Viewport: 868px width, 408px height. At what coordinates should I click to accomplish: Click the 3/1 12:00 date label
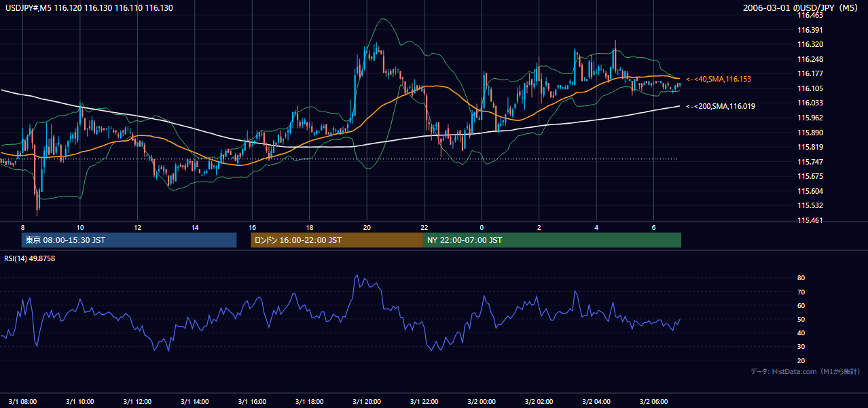click(x=137, y=401)
